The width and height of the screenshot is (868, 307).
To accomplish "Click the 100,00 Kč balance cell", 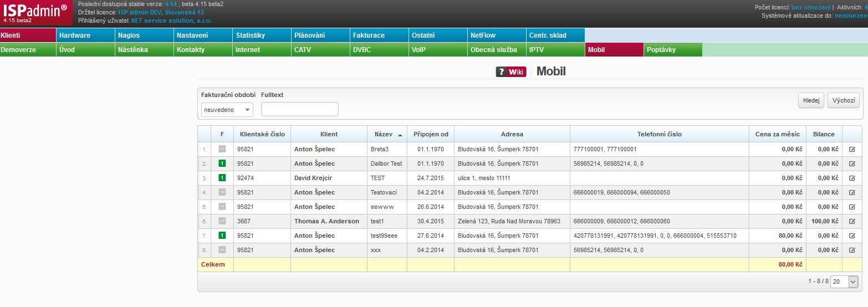I will [x=824, y=221].
